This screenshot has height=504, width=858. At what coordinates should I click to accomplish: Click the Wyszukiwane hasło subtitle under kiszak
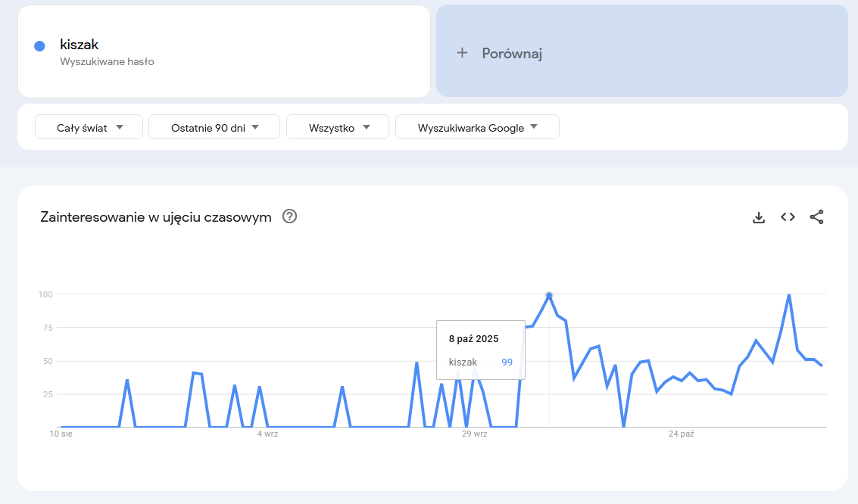point(107,62)
